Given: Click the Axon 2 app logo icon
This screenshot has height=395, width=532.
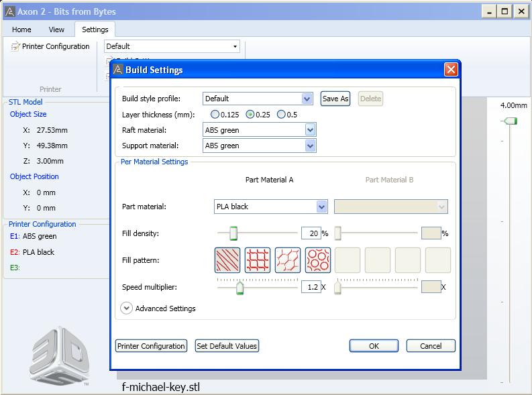Looking at the screenshot, I should (10, 11).
